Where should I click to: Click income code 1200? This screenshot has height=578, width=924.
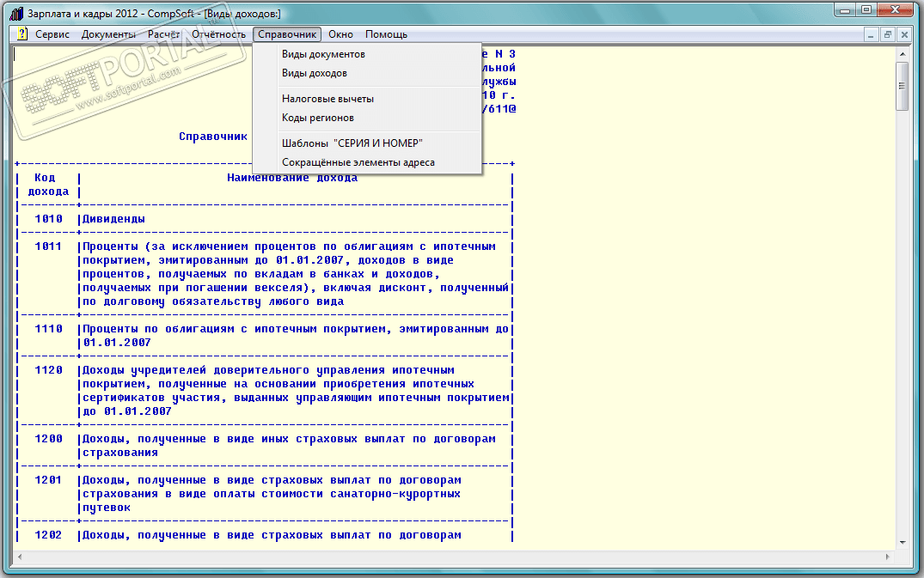tap(48, 439)
